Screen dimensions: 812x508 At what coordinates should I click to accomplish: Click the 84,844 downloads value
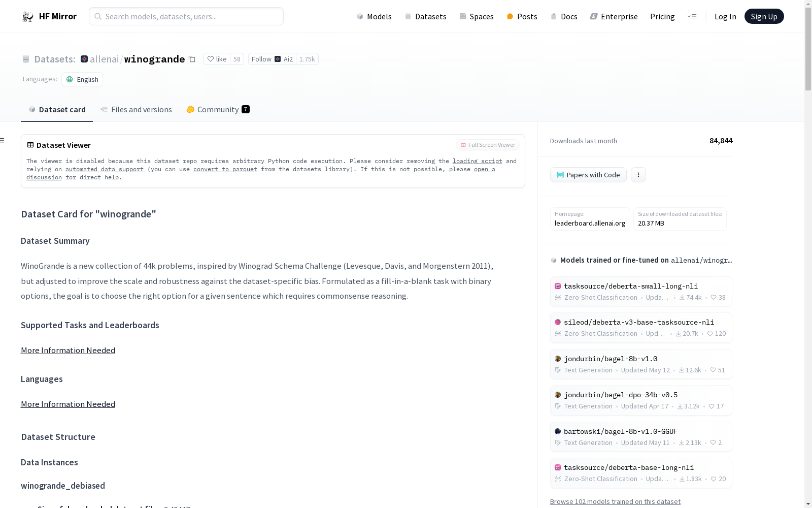coord(721,141)
